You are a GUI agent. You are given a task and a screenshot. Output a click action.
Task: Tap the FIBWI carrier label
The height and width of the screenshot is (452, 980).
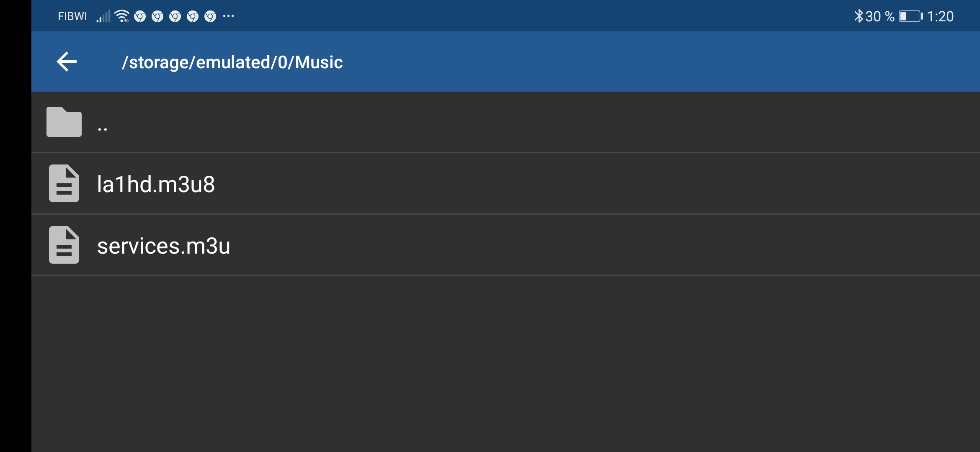[72, 16]
